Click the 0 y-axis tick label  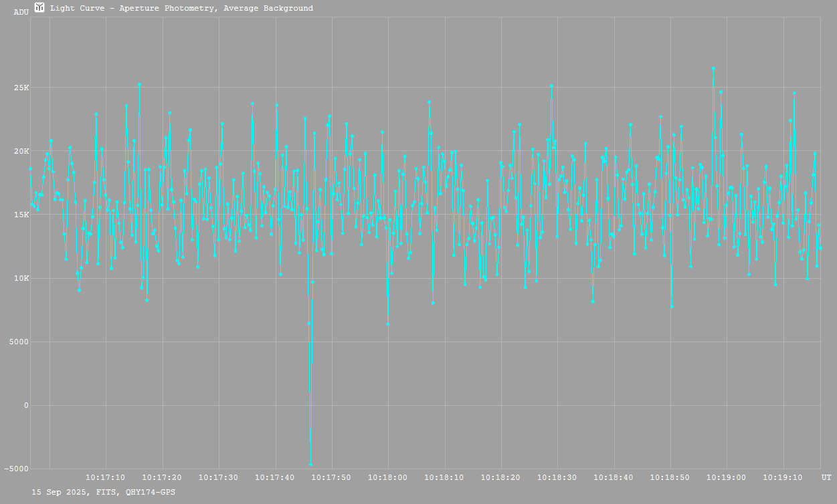click(26, 405)
